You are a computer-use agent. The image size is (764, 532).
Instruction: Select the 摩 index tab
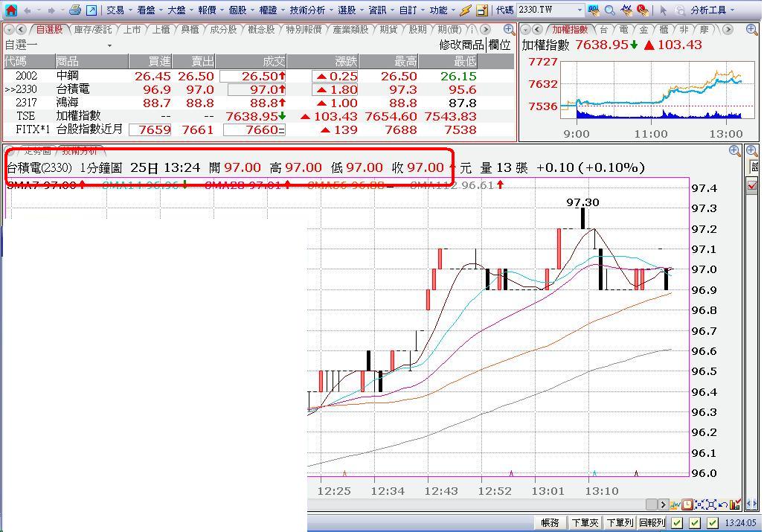coord(704,30)
